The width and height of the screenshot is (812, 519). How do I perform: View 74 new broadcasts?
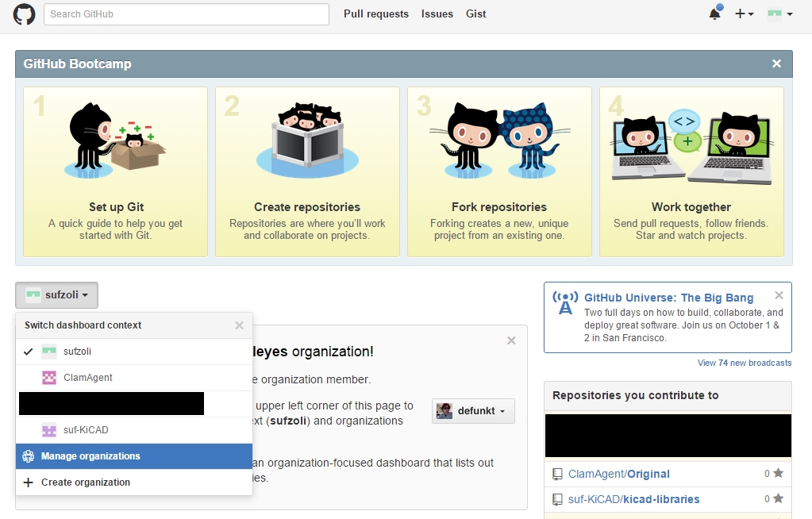click(x=742, y=363)
